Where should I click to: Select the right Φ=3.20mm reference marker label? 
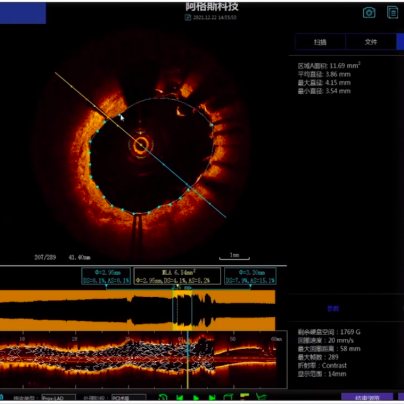coord(250,276)
